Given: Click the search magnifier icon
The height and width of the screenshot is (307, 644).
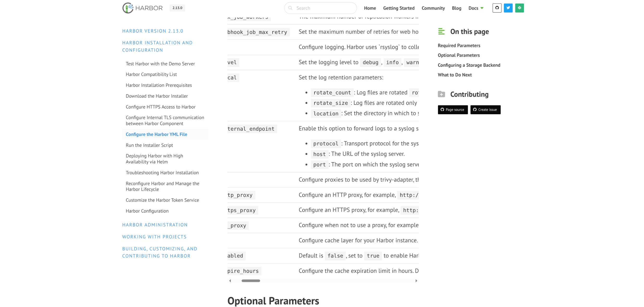Looking at the screenshot, I should (x=290, y=8).
